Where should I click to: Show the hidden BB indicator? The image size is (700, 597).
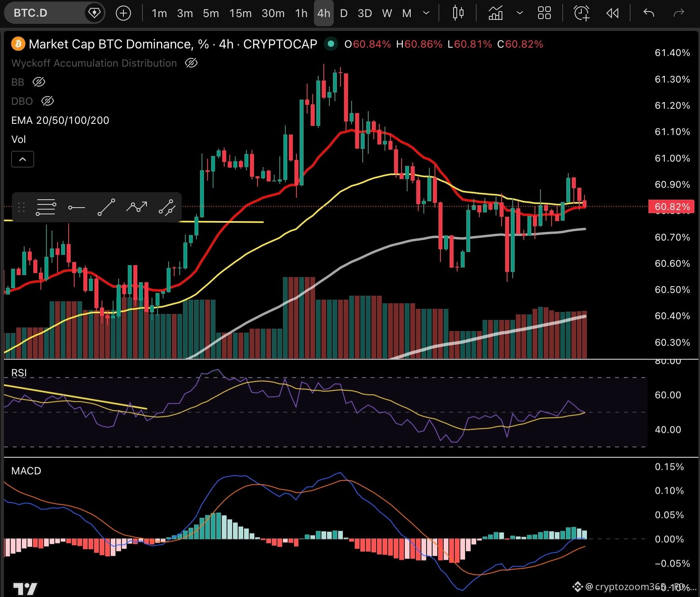[38, 82]
